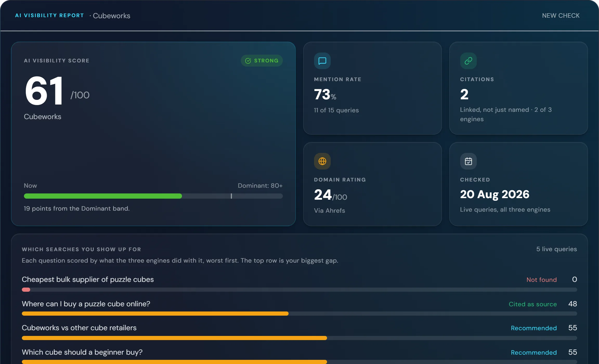The width and height of the screenshot is (599, 364).
Task: Click the MENTION RATE card title
Action: click(337, 79)
